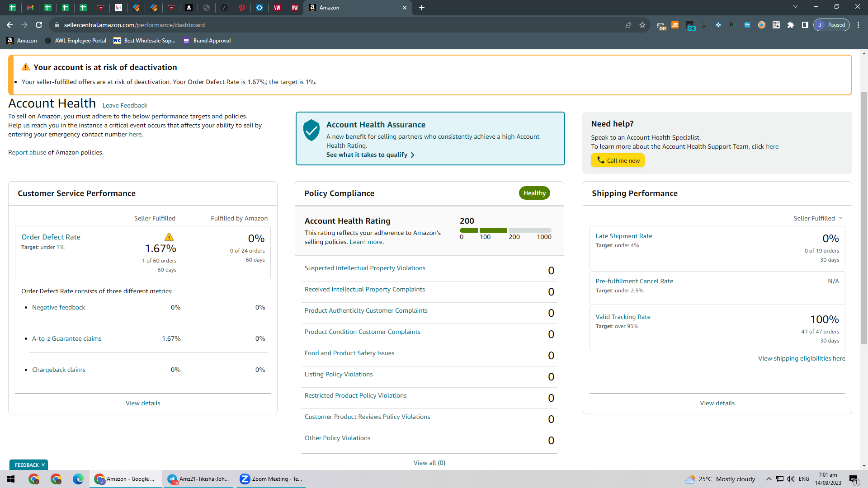Open the Brand Approval bookmark
The height and width of the screenshot is (488, 868).
tap(207, 41)
